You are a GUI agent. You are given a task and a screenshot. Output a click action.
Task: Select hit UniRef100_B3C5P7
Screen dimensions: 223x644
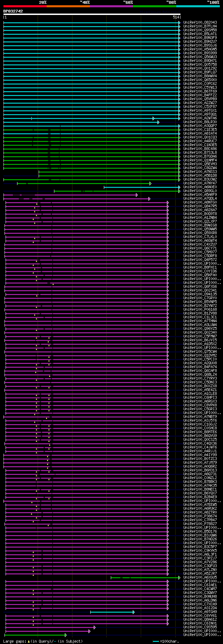point(200,547)
